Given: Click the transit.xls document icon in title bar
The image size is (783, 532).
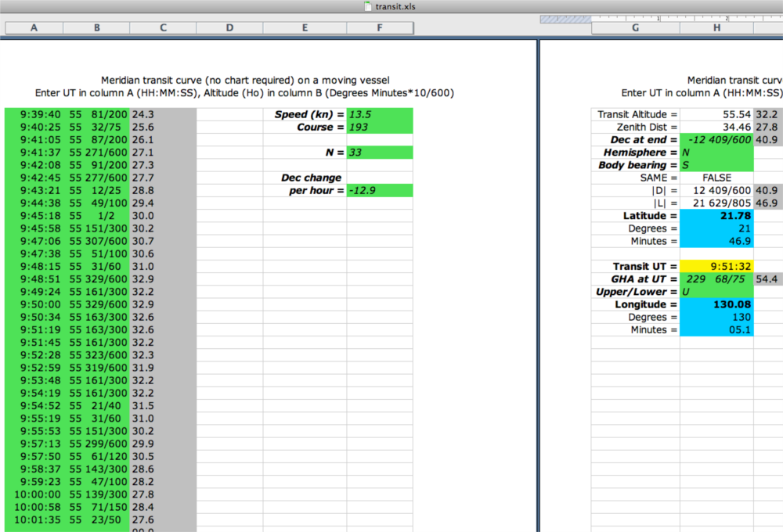Looking at the screenshot, I should [x=369, y=6].
